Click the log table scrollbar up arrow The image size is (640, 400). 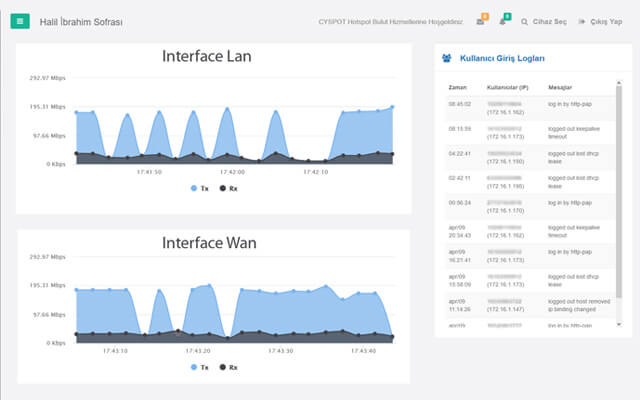[619, 84]
